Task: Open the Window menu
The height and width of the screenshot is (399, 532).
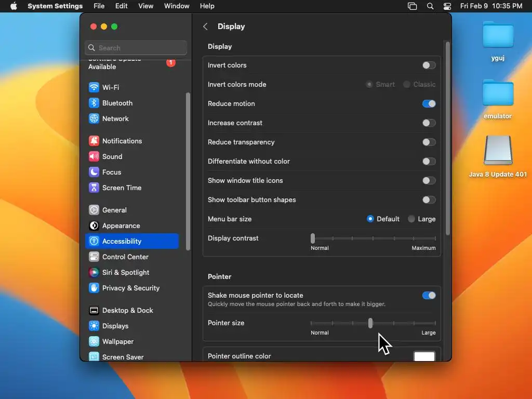Action: 177,6
